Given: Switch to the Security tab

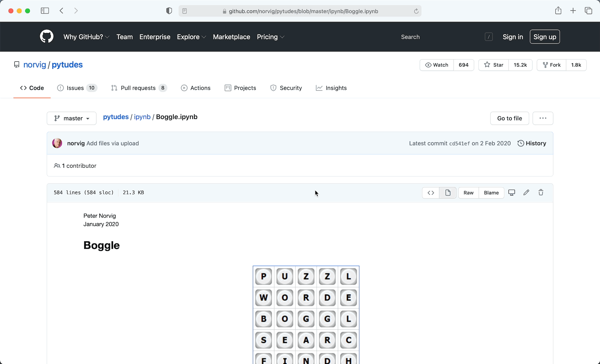Looking at the screenshot, I should (x=286, y=88).
